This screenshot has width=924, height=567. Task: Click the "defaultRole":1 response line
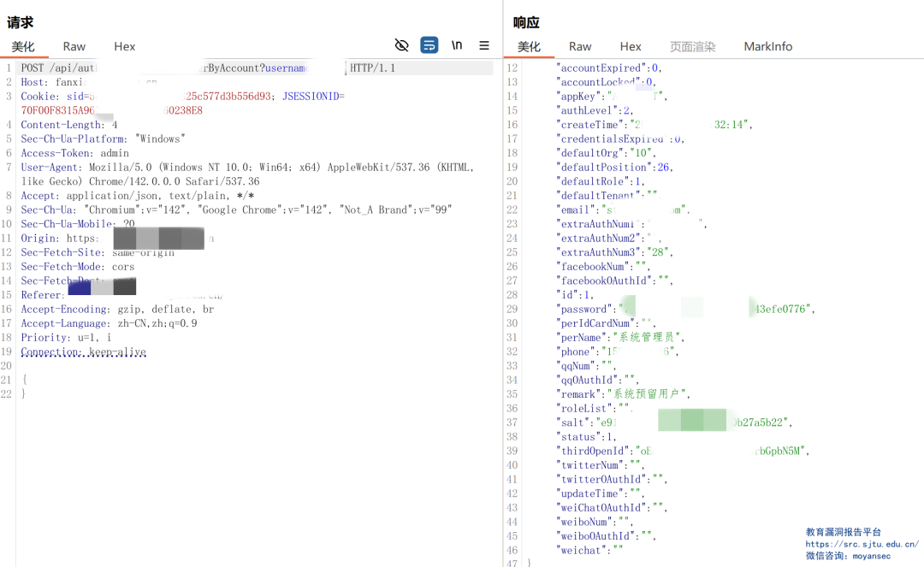click(601, 181)
